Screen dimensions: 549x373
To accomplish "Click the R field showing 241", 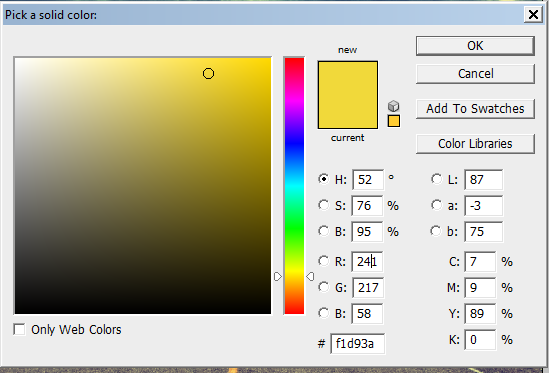I will click(368, 262).
